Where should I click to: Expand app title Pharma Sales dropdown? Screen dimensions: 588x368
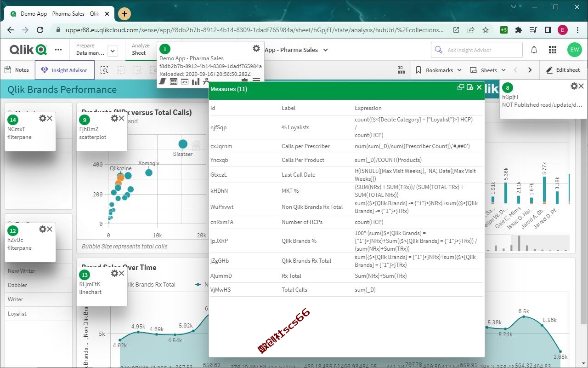pos(326,50)
